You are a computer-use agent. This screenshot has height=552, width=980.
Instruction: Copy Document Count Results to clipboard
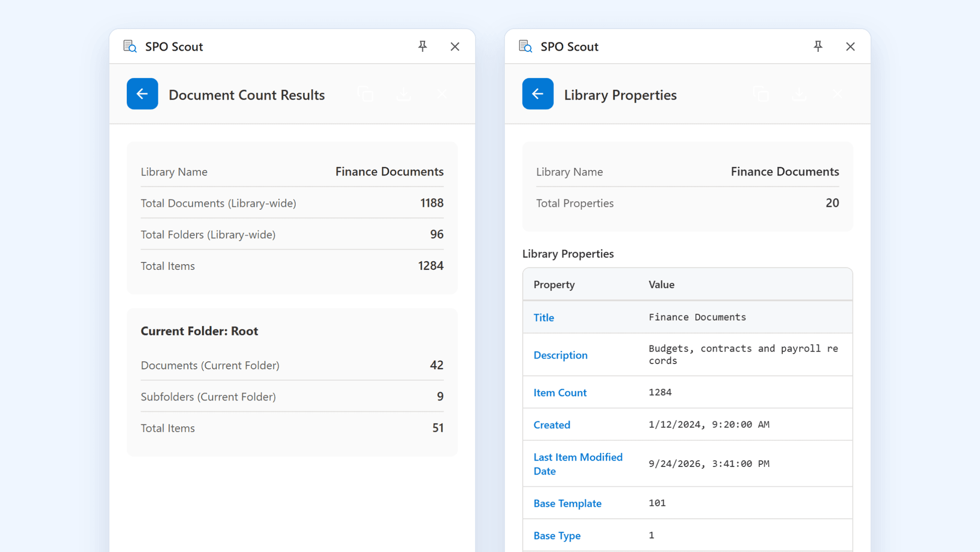[366, 94]
